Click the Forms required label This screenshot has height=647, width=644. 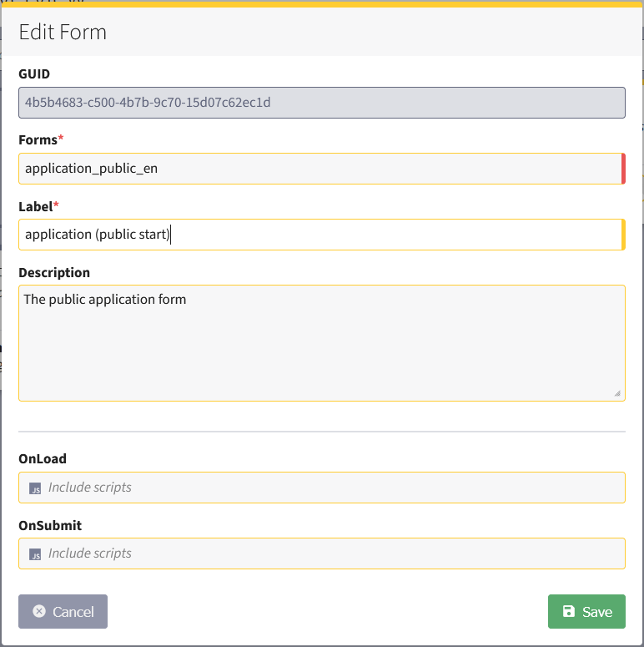click(41, 140)
